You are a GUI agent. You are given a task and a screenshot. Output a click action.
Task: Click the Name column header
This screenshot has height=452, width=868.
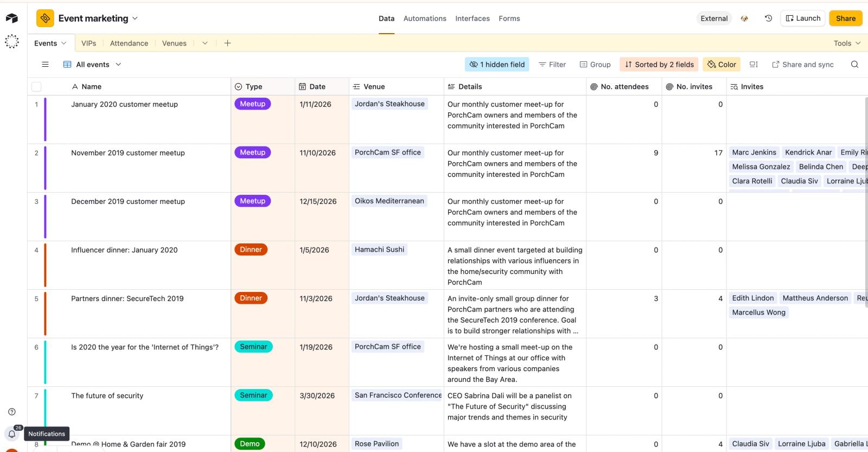pyautogui.click(x=129, y=87)
